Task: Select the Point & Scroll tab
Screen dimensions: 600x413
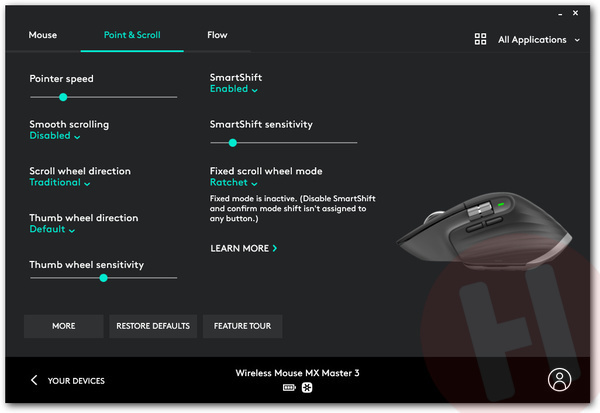Action: coord(132,35)
